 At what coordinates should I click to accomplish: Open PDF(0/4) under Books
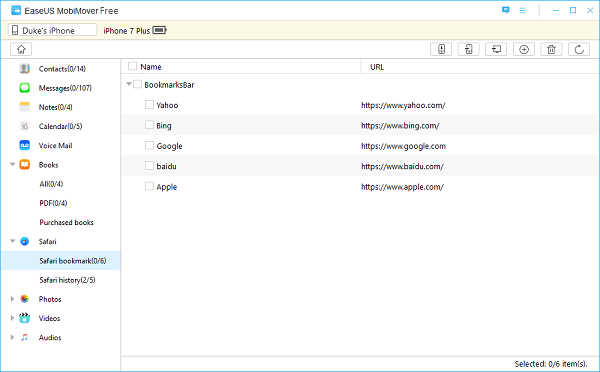point(53,203)
